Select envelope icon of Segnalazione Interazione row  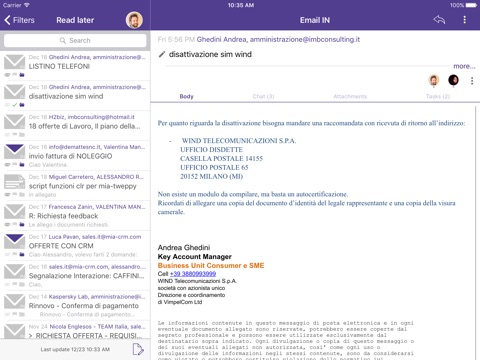coord(14,272)
